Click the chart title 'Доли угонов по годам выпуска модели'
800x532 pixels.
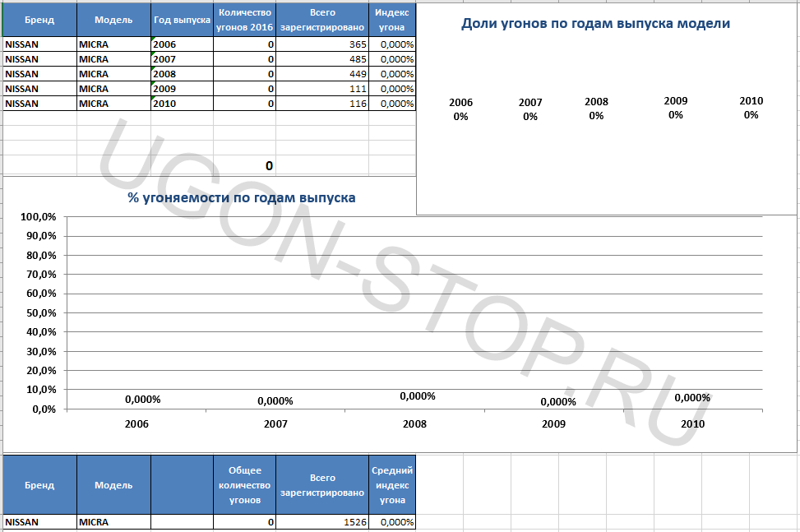pyautogui.click(x=595, y=24)
